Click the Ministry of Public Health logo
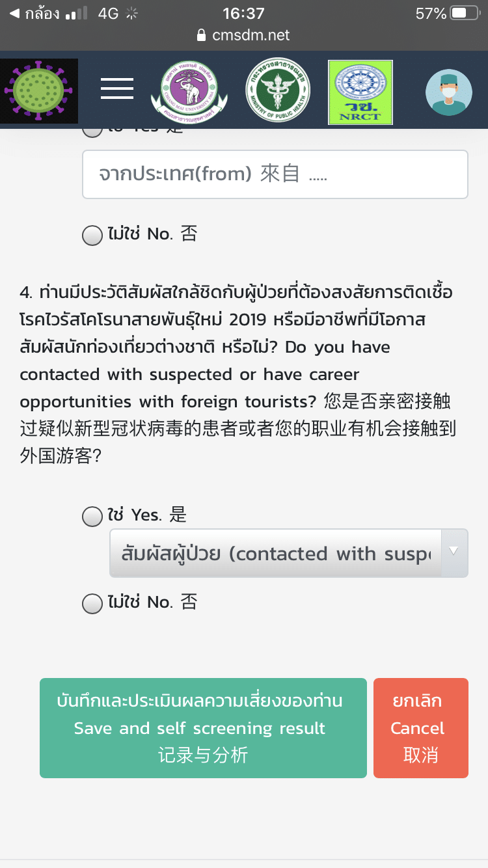This screenshot has width=488, height=868. [278, 90]
